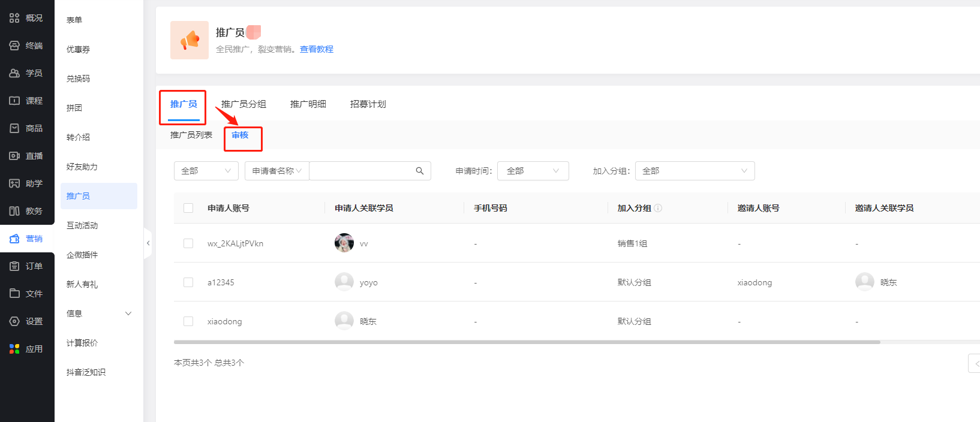Go to the 优惠券 coupon menu item
Screen dimensions: 980x422
pyautogui.click(x=78, y=49)
